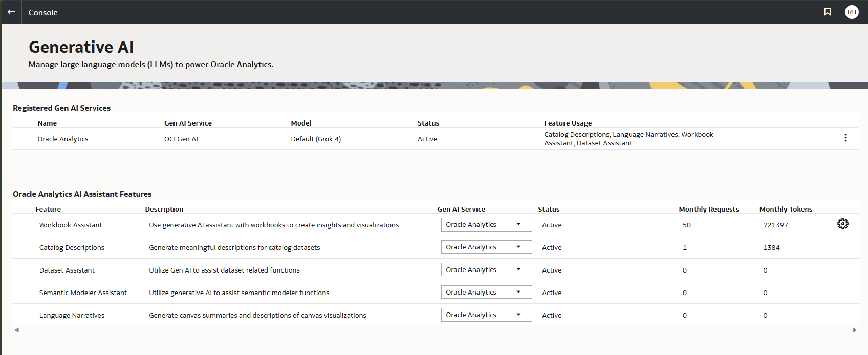This screenshot has height=355, width=868.
Task: Click description 'Generate meaningful descriptions for catalog datasets'
Action: click(x=234, y=248)
